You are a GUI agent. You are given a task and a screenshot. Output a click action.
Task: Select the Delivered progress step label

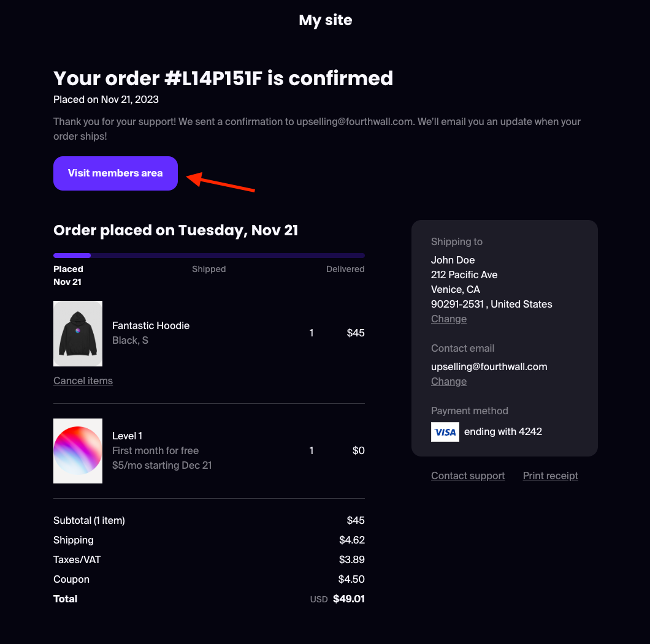pos(345,269)
